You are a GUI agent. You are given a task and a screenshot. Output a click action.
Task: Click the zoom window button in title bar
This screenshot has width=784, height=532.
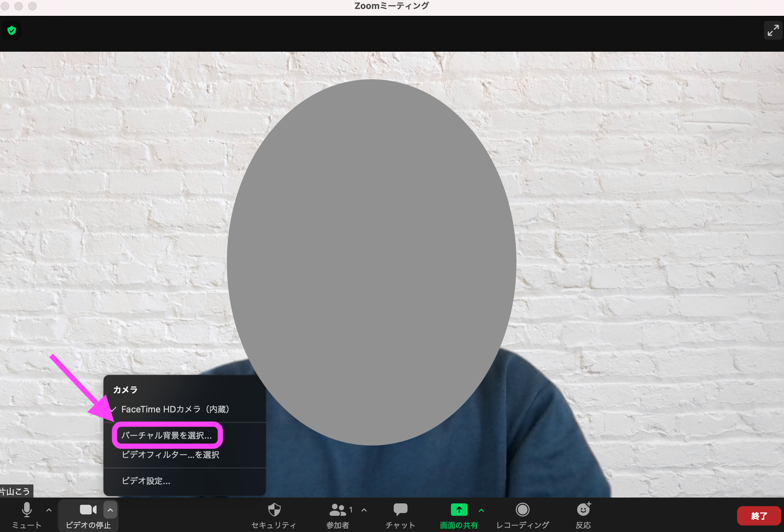coord(32,6)
